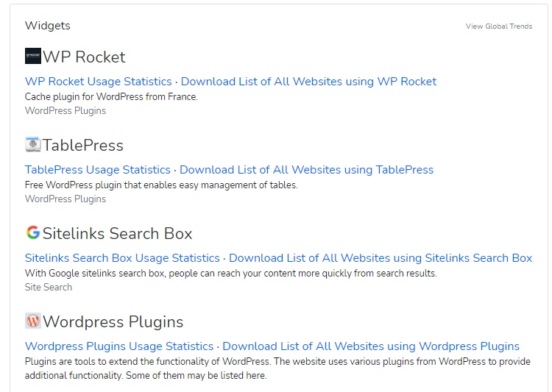Image resolution: width=552 pixels, height=392 pixels.
Task: Click the TablePress logo icon
Action: point(33,144)
